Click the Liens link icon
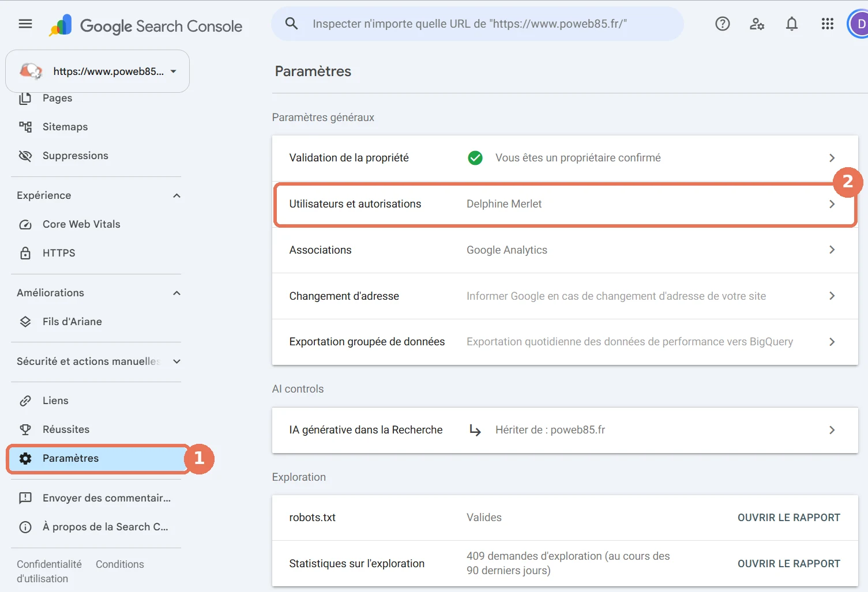868x592 pixels. pos(25,401)
